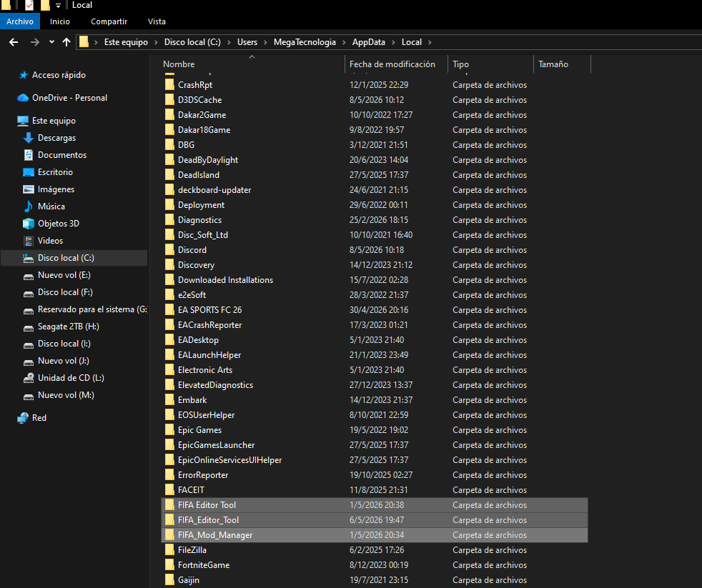Select Reservado para el sistema drive
The height and width of the screenshot is (588, 702).
click(x=92, y=309)
